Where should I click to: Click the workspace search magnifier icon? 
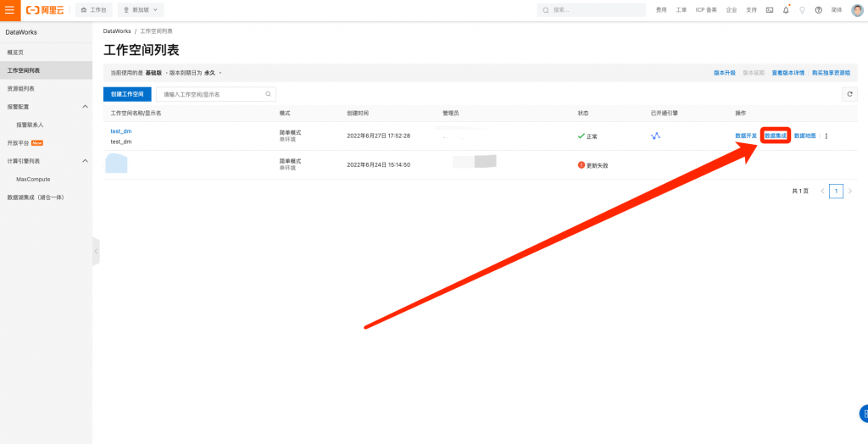(x=268, y=94)
